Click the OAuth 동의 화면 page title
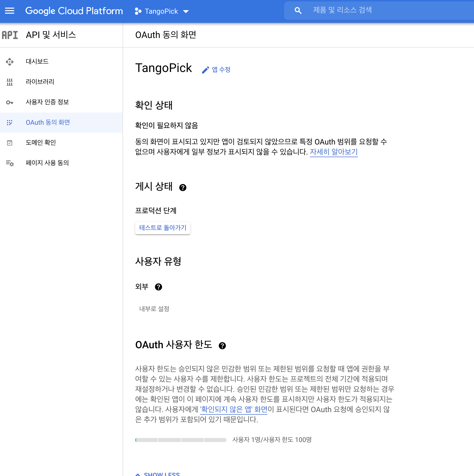Image resolution: width=474 pixels, height=476 pixels. [166, 35]
